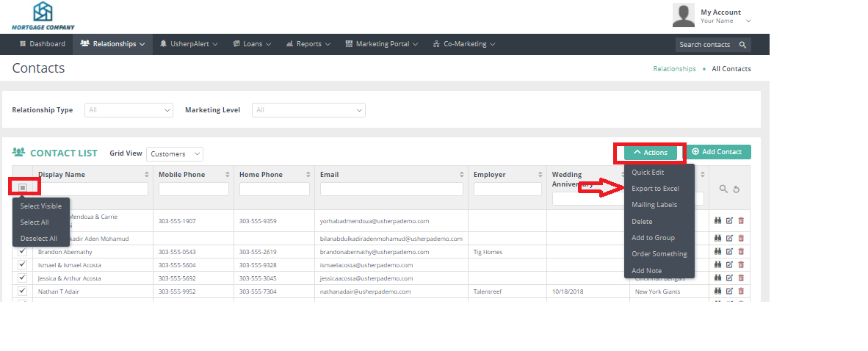
Task: Click the My Account avatar picture
Action: pos(684,15)
